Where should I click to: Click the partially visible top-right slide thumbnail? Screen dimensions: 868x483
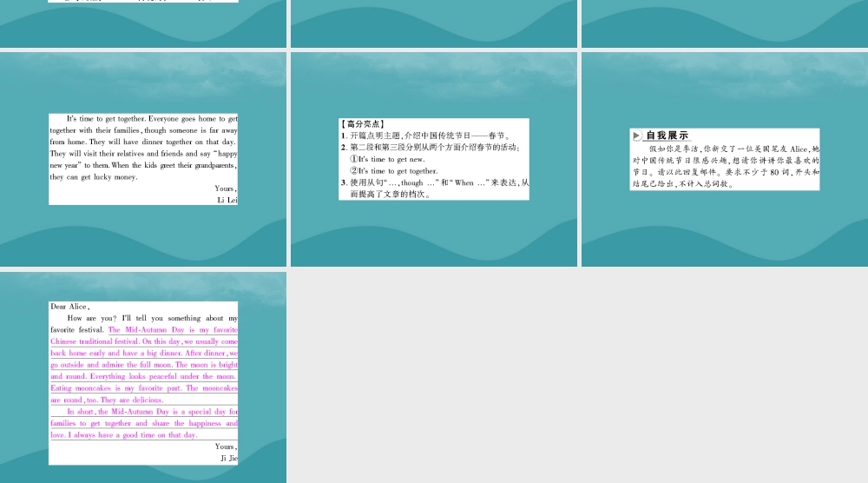pyautogui.click(x=725, y=23)
